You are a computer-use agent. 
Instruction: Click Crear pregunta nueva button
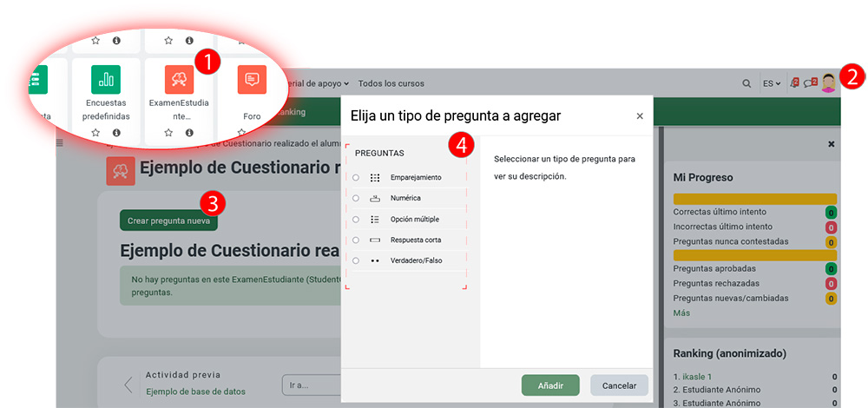tap(169, 220)
